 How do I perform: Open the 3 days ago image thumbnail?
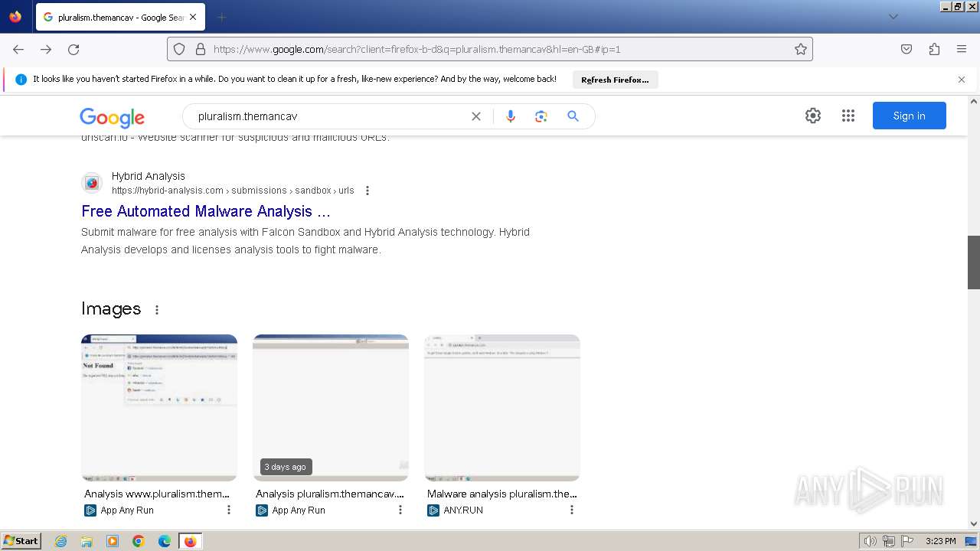point(331,408)
